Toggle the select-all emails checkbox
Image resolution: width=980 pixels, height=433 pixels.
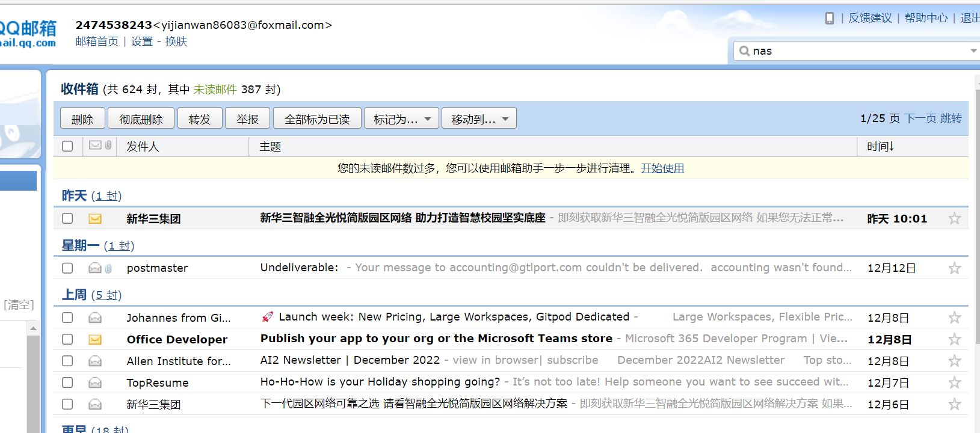(x=67, y=146)
